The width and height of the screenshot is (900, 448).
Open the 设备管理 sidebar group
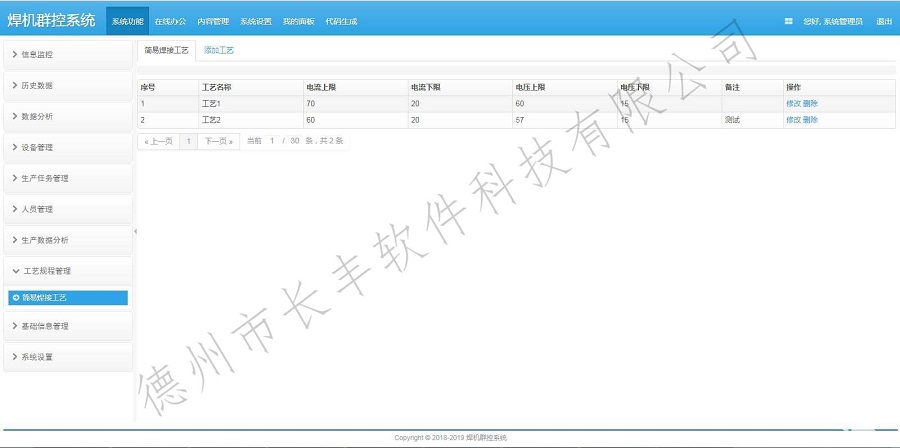tap(67, 147)
